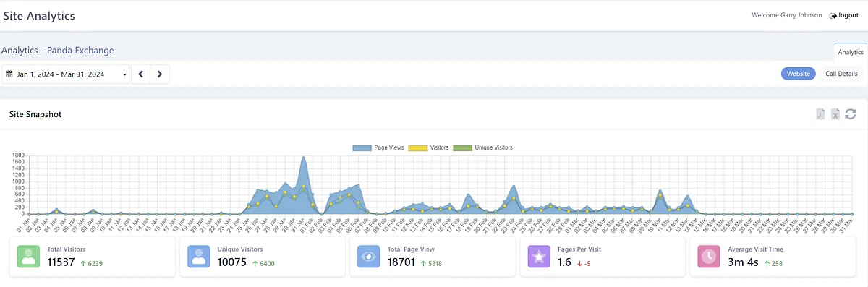The width and height of the screenshot is (868, 287).
Task: Click the Pages Per Visit value 1.6
Action: click(565, 262)
